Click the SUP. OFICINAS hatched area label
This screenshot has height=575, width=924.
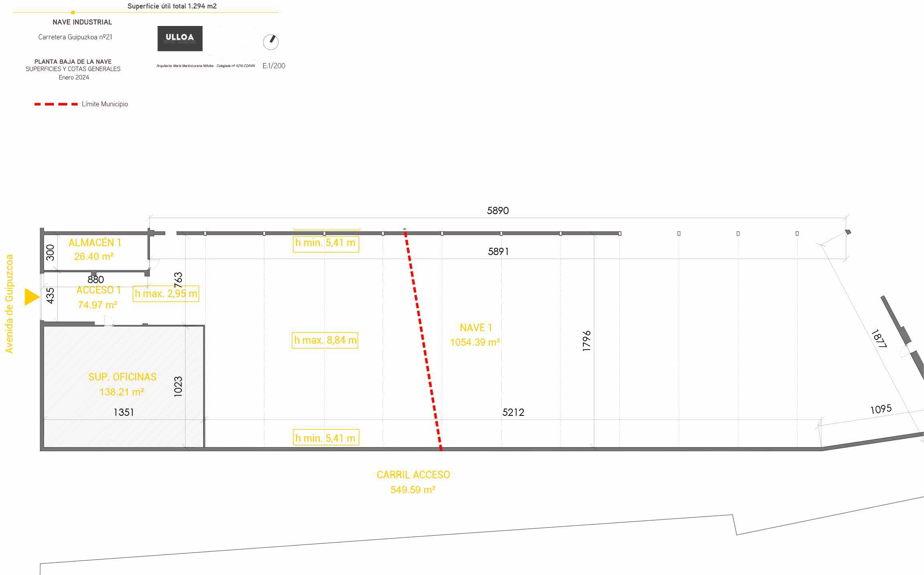(122, 384)
